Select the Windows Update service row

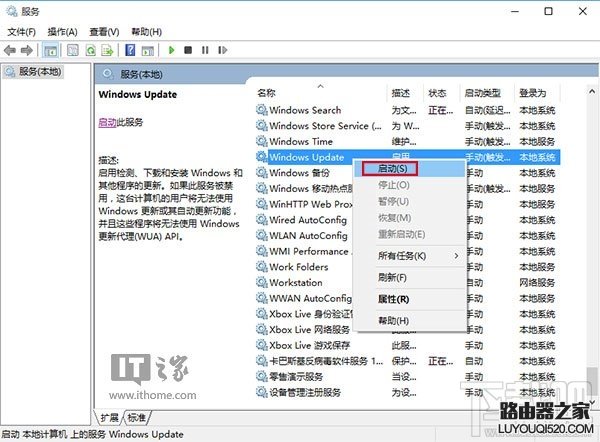click(407, 157)
